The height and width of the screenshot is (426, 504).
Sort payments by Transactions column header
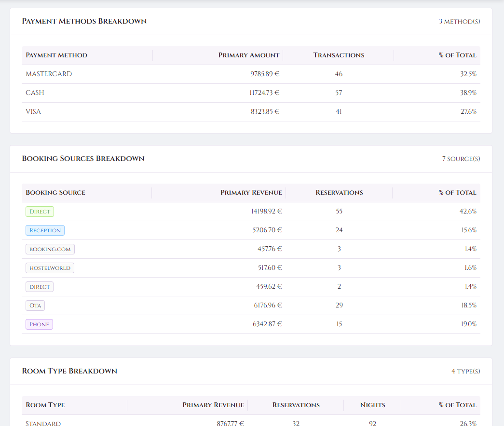(x=339, y=55)
